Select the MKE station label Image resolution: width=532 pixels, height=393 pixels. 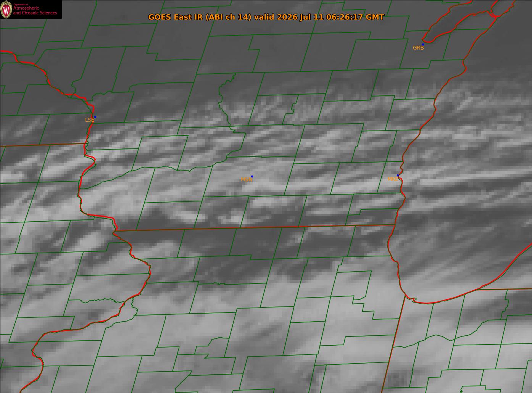coord(392,179)
